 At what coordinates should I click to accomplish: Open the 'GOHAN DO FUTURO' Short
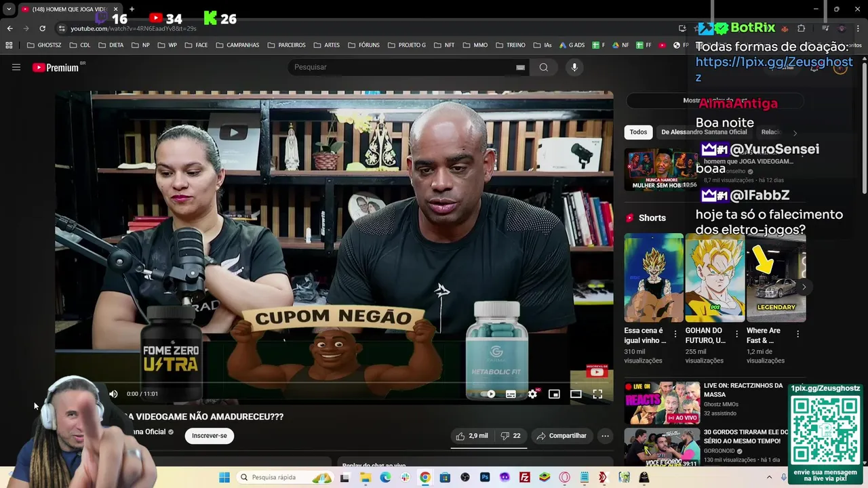point(715,277)
